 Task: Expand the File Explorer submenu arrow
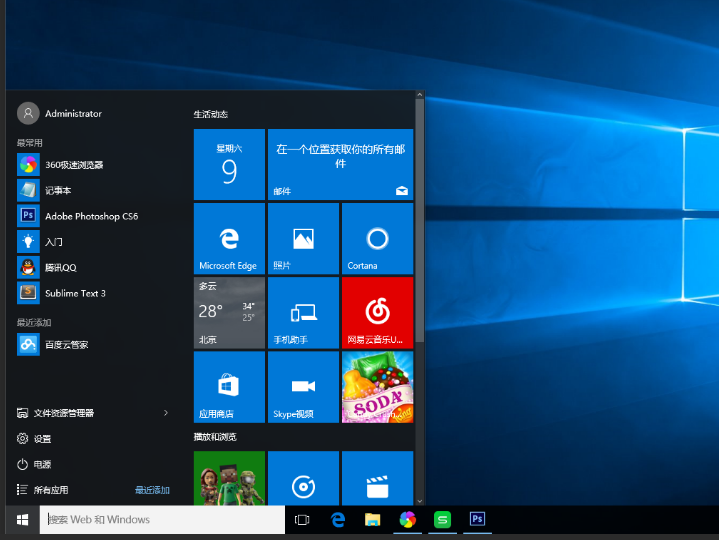pos(166,413)
